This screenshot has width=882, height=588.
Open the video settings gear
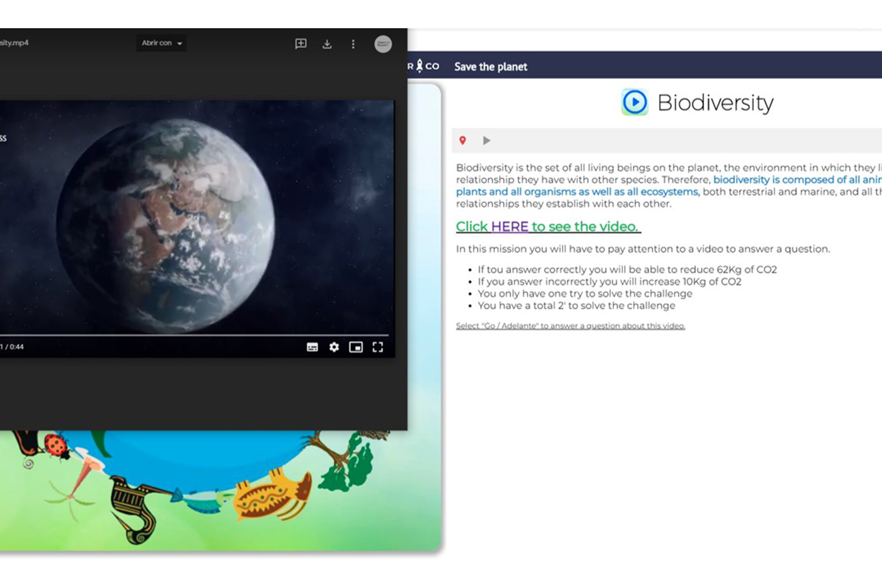(x=334, y=347)
